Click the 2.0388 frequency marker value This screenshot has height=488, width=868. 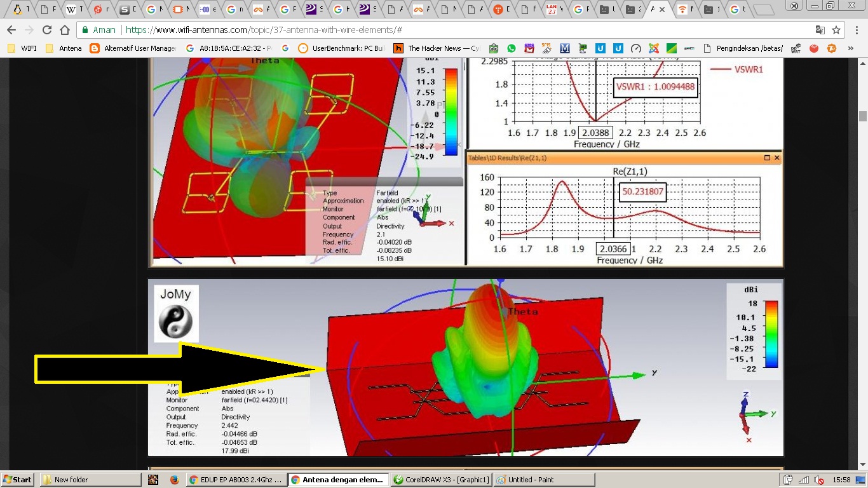pyautogui.click(x=595, y=133)
